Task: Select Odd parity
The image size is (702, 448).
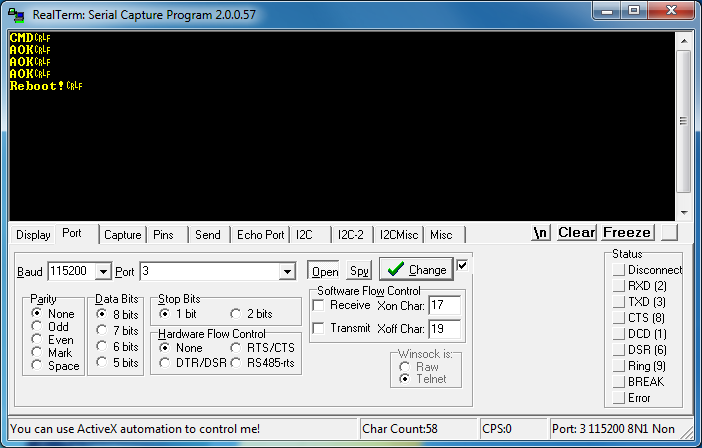Action: pyautogui.click(x=50, y=327)
